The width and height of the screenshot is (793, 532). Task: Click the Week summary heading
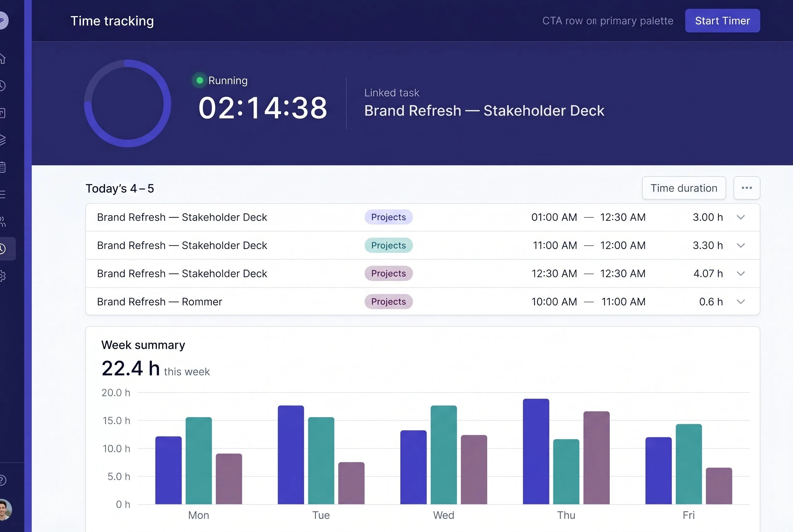click(x=143, y=345)
